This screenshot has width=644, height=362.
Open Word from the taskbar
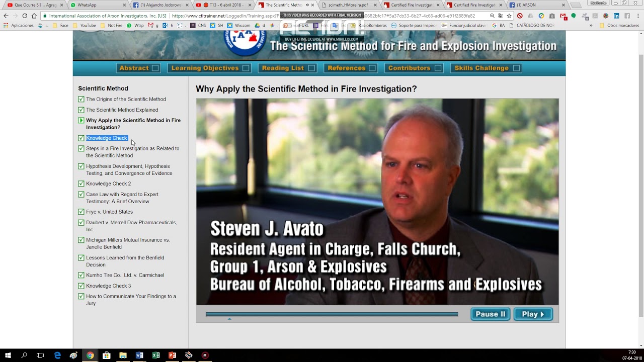[x=139, y=355]
